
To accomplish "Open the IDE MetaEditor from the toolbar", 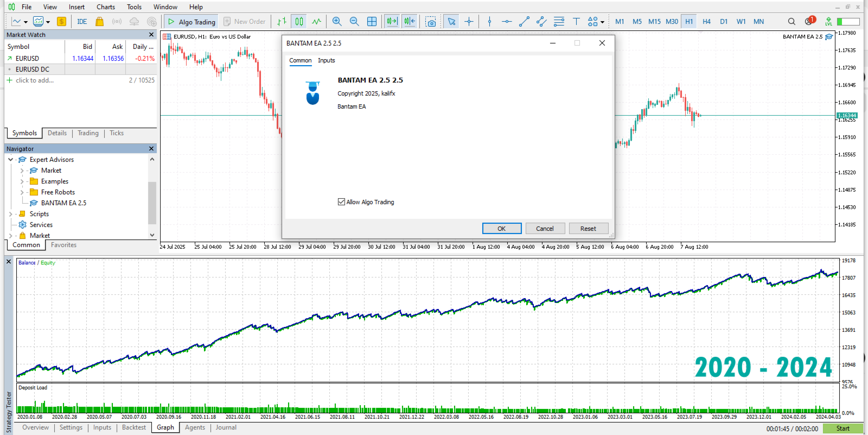I will point(82,22).
